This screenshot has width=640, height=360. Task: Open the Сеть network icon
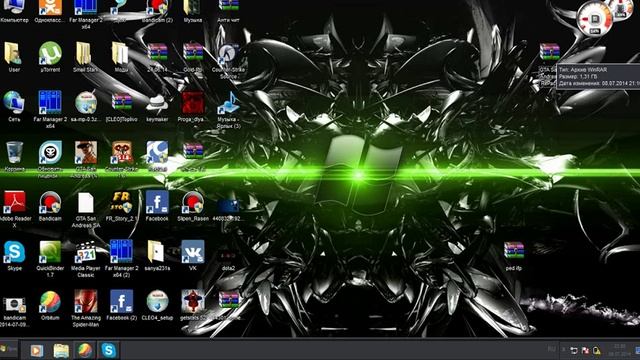tap(14, 102)
